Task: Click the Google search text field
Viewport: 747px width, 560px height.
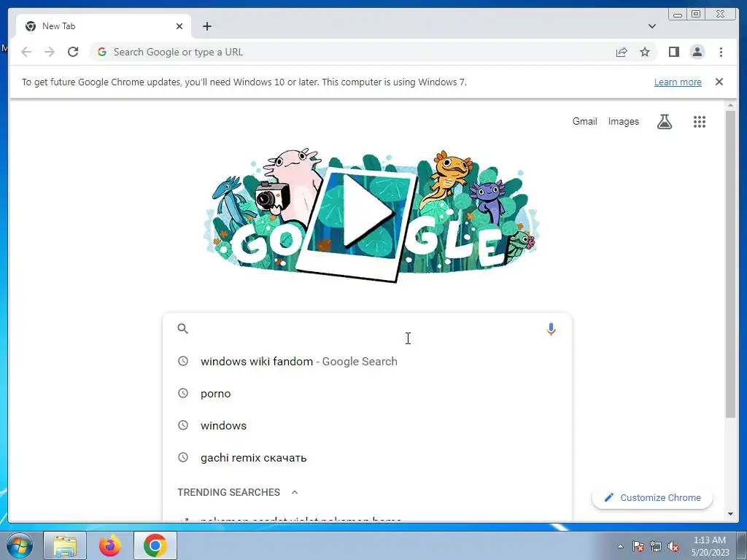Action: (366, 329)
